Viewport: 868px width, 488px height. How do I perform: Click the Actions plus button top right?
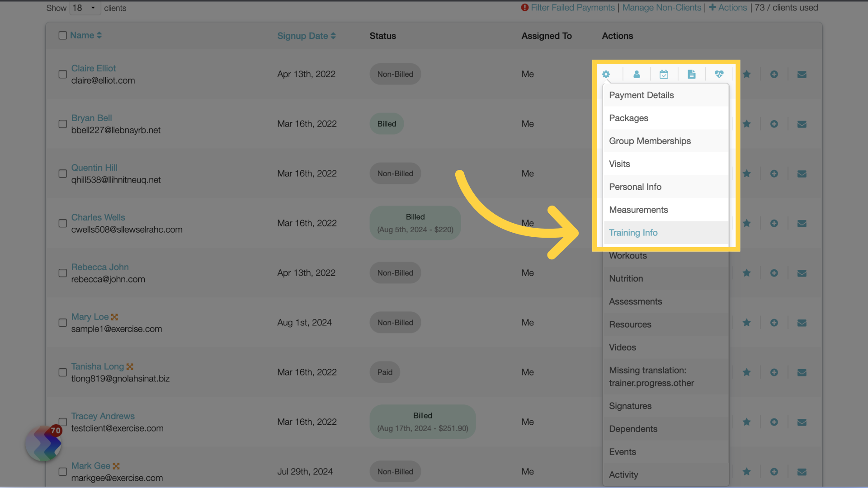pyautogui.click(x=728, y=7)
